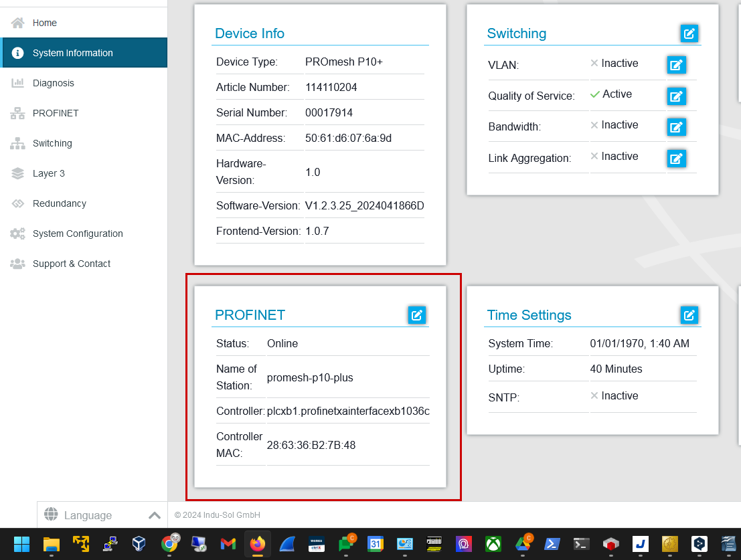Click the PROFINET network icon in sidebar
The width and height of the screenshot is (741, 560).
pos(17,113)
